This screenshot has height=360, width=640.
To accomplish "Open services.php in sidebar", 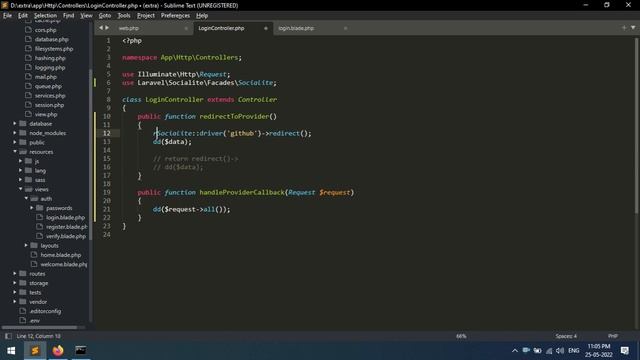I will 50,96.
